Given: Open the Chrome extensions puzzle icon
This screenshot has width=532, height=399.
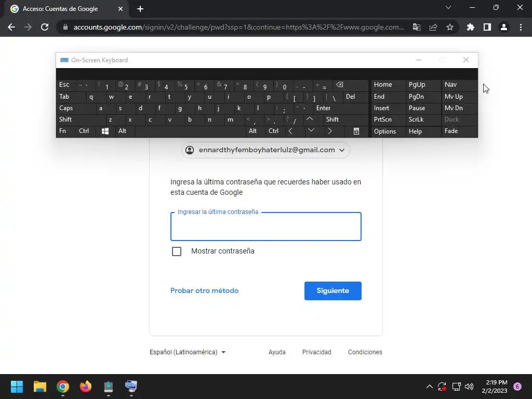Looking at the screenshot, I should [470, 27].
